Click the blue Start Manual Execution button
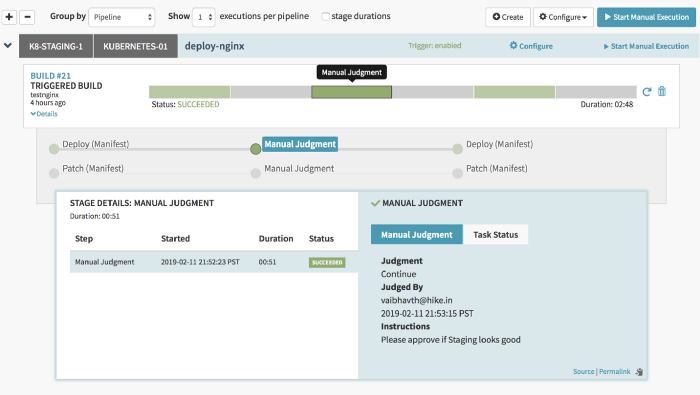700x395 pixels. [x=646, y=17]
